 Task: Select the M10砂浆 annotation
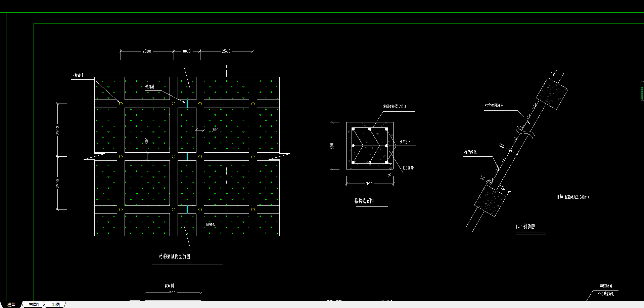pos(606,294)
